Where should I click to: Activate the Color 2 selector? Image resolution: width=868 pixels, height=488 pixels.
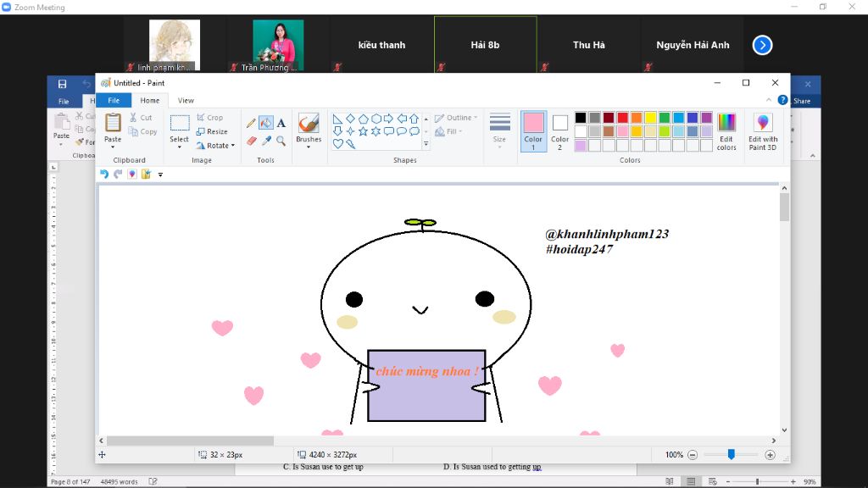(x=559, y=131)
